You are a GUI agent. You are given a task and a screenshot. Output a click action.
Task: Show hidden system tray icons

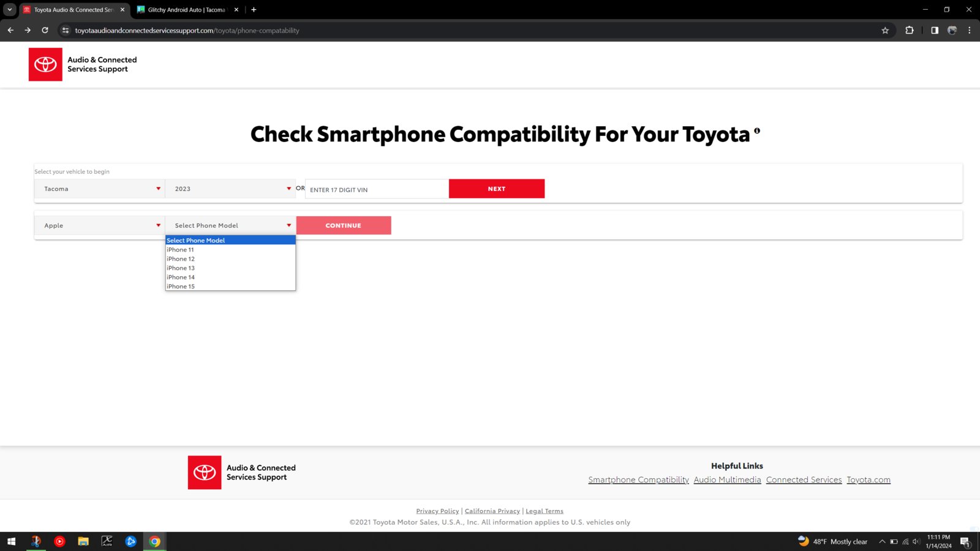[882, 542]
